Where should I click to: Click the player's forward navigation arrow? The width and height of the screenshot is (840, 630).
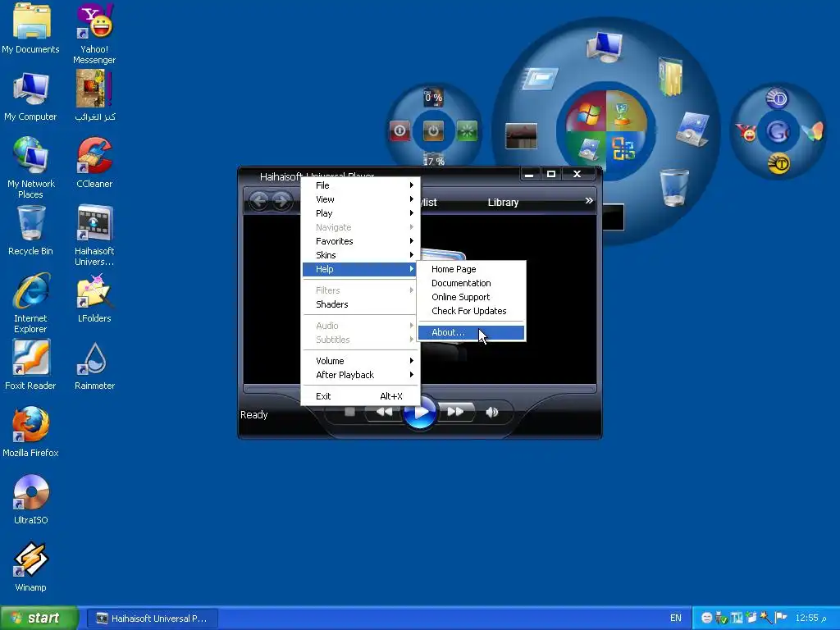(281, 202)
